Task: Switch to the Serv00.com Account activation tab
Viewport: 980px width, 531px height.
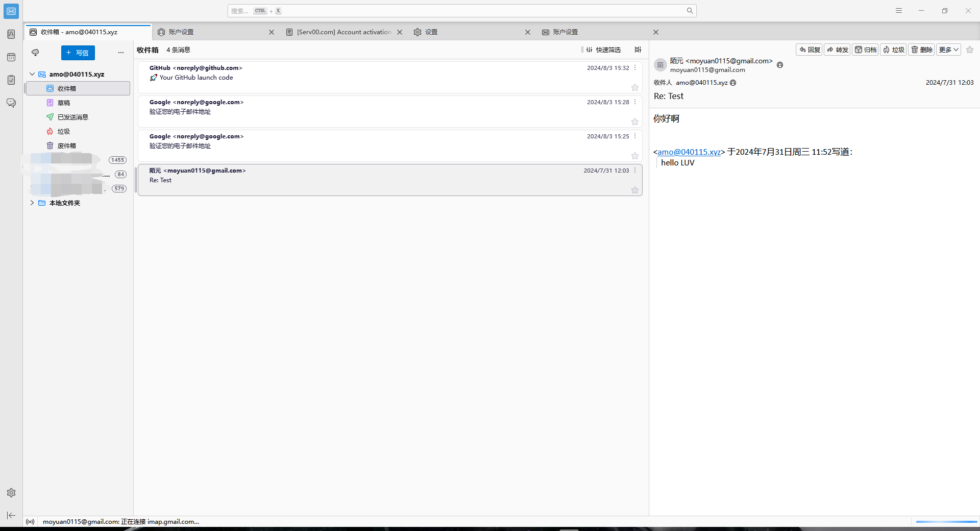Action: (344, 32)
